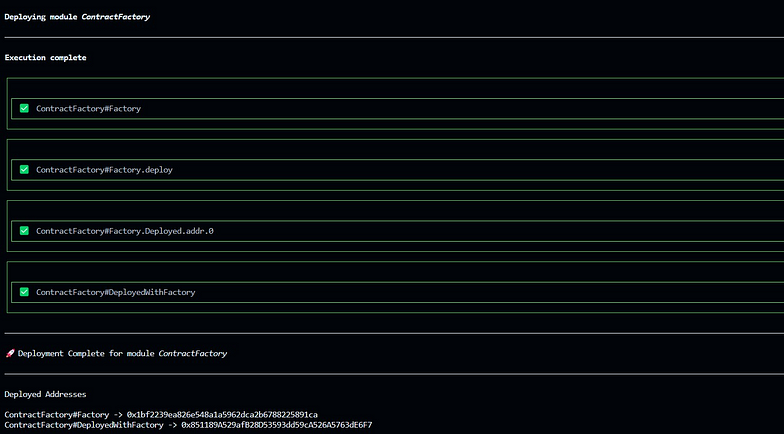
Task: Click 'Deployment Complete for module ContractFactory' text
Action: [122, 354]
